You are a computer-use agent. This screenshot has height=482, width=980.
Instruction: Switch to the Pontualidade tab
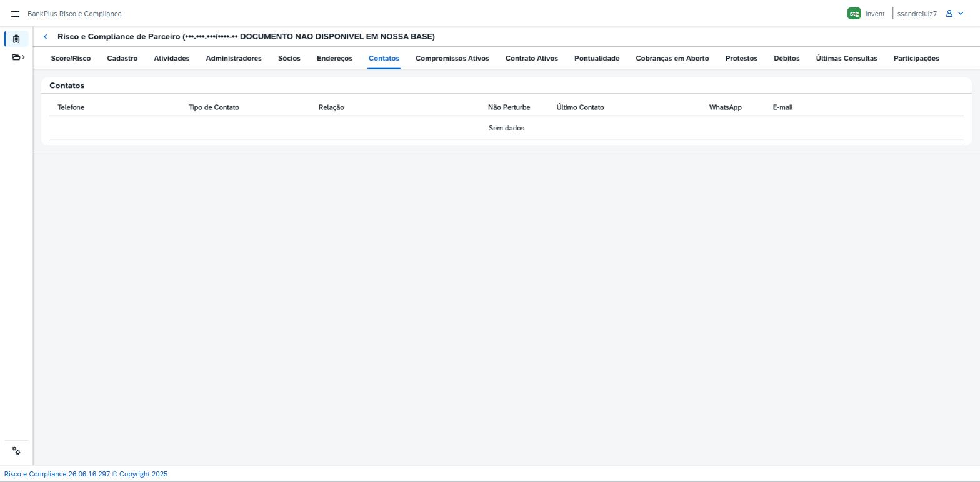click(597, 58)
